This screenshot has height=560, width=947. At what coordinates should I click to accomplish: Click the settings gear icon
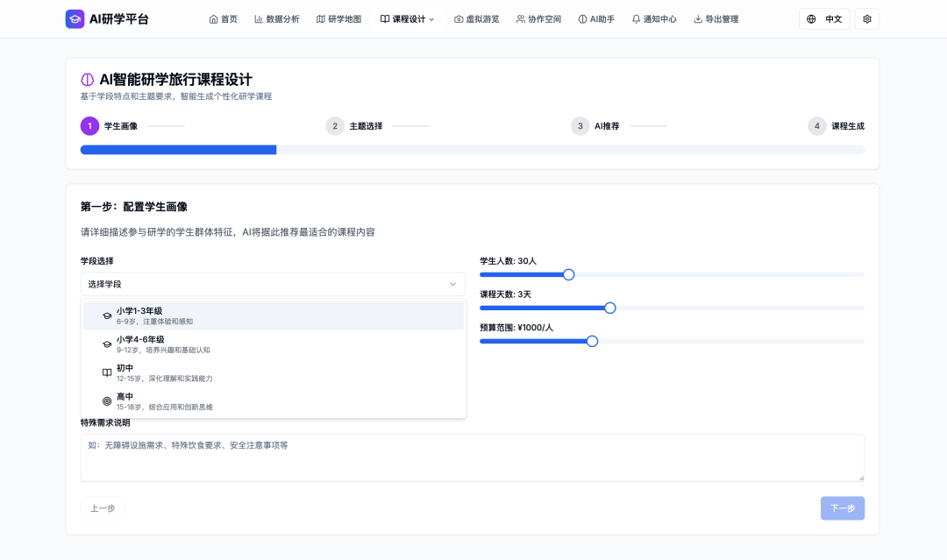(x=867, y=19)
